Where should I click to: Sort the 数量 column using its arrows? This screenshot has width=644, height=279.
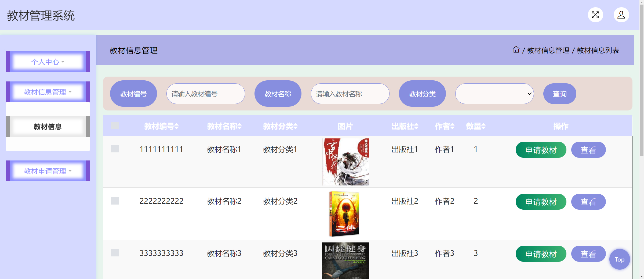(484, 126)
